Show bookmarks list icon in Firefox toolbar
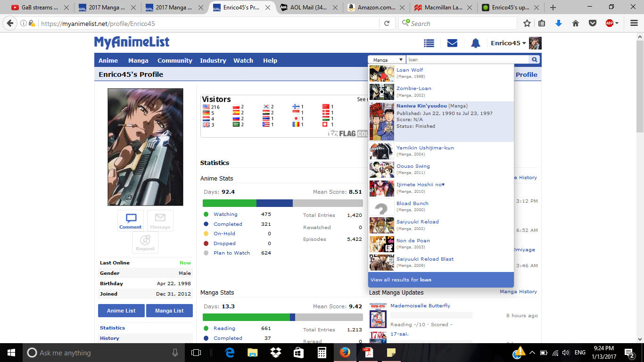This screenshot has width=644, height=362. tap(542, 23)
